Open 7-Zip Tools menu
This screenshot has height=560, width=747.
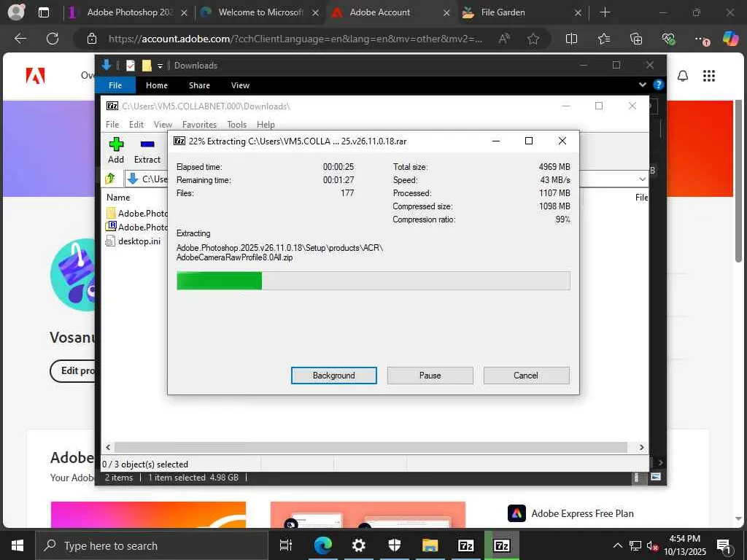click(x=237, y=124)
